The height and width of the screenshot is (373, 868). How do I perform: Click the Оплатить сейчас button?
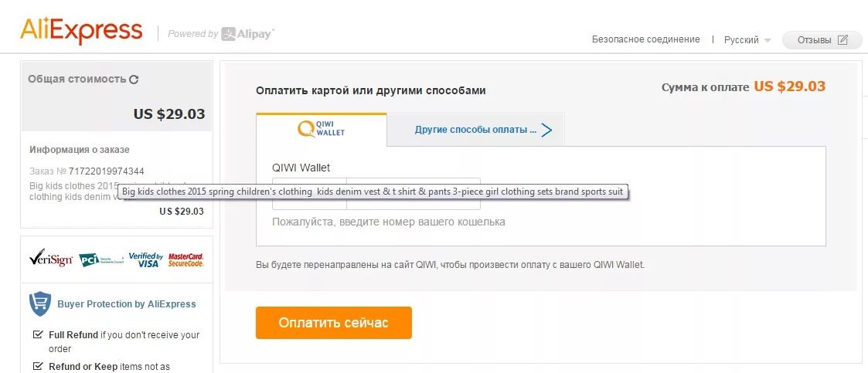[334, 323]
